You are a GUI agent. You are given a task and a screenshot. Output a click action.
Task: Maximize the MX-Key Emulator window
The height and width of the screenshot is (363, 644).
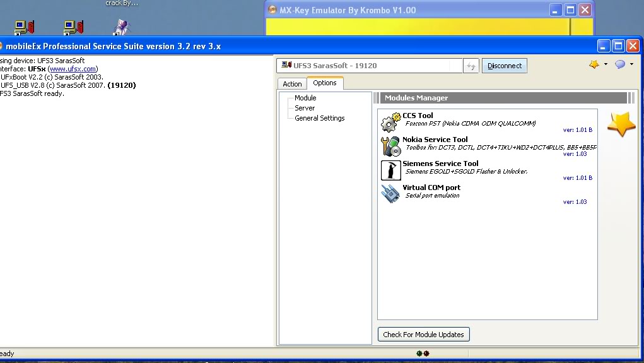570,10
